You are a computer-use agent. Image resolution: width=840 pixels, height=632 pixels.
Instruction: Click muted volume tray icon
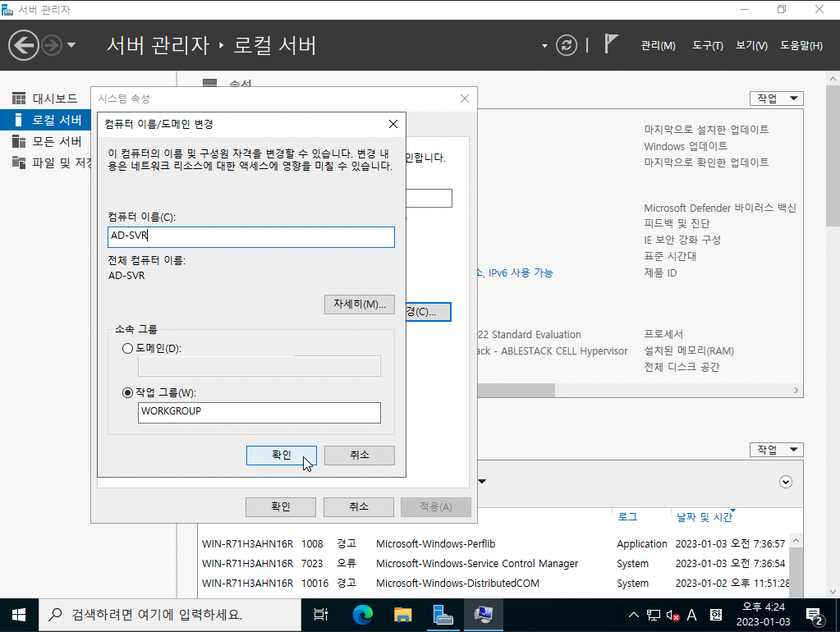pos(672,615)
